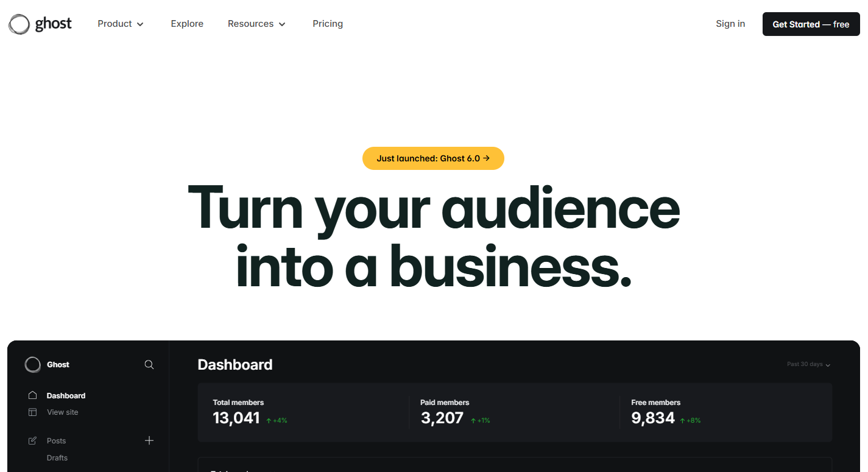Click the Posts pencil icon in sidebar
The image size is (868, 472).
33,441
